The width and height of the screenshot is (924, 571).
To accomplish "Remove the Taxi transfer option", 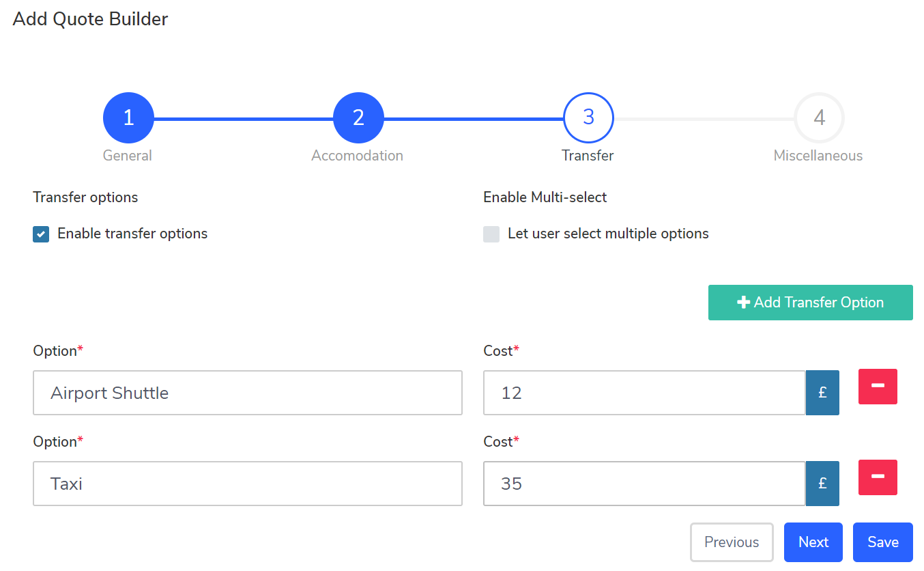I will (877, 477).
